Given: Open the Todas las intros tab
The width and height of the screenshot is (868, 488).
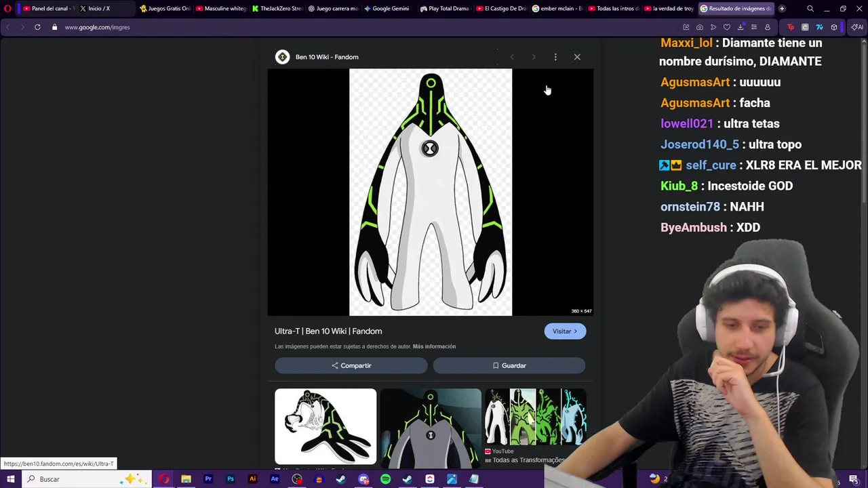Looking at the screenshot, I should coord(613,9).
